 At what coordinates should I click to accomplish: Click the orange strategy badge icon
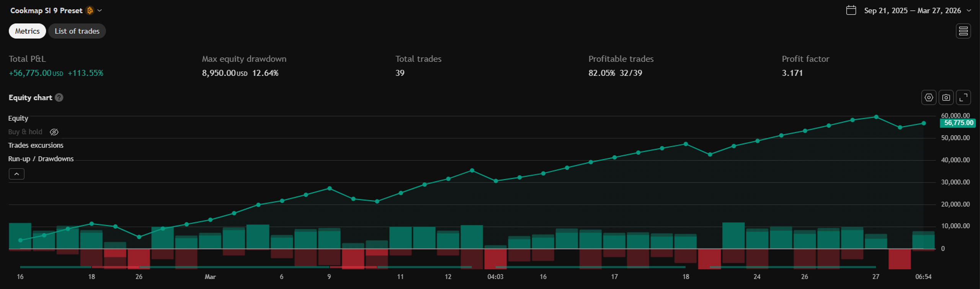tap(90, 10)
